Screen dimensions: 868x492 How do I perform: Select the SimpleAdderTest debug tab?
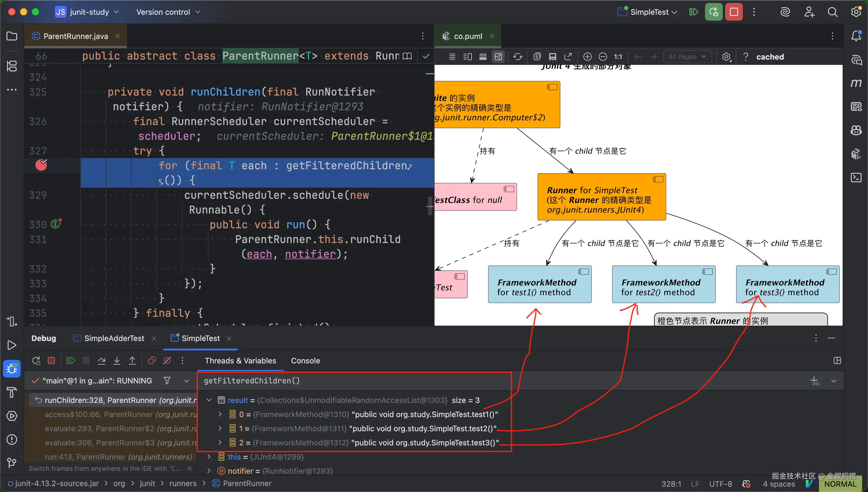coord(114,338)
